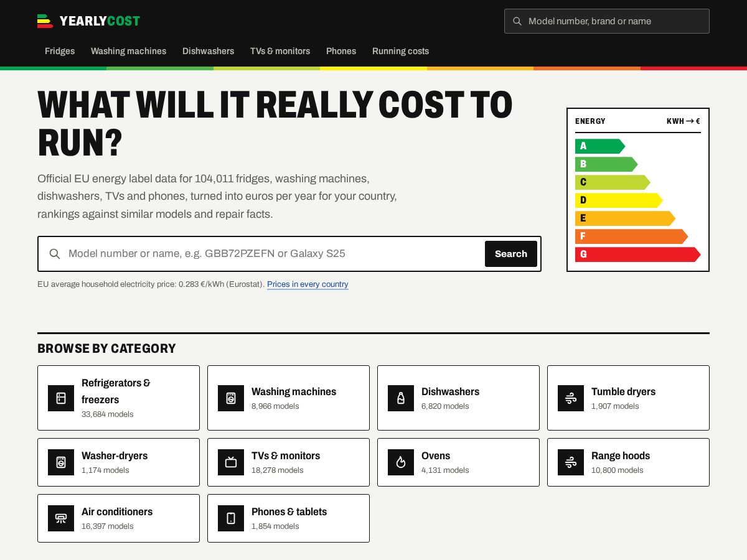Click the '1,174 models' text
The height and width of the screenshot is (560, 747).
[105, 470]
